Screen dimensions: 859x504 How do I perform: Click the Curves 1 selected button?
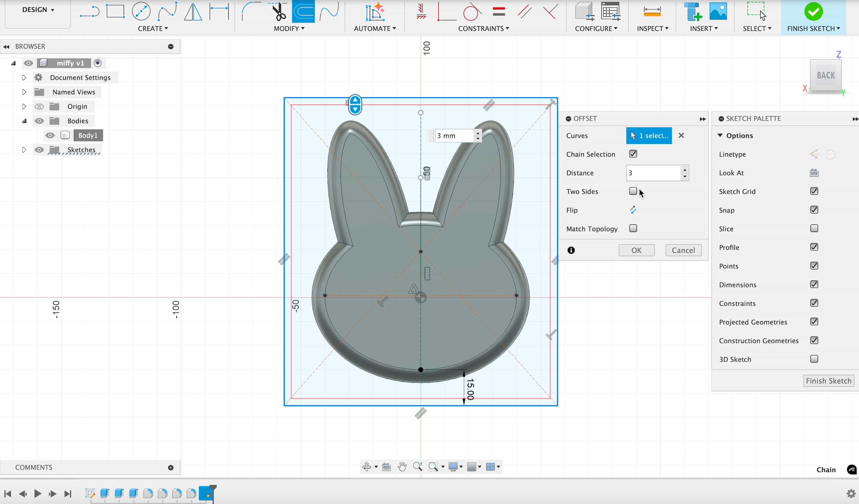pyautogui.click(x=649, y=135)
